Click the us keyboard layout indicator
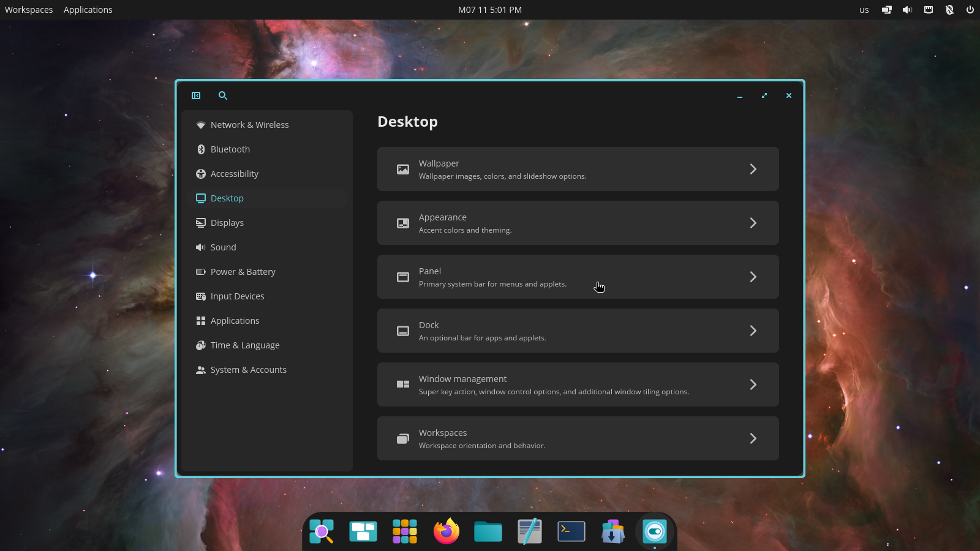 [x=864, y=10]
